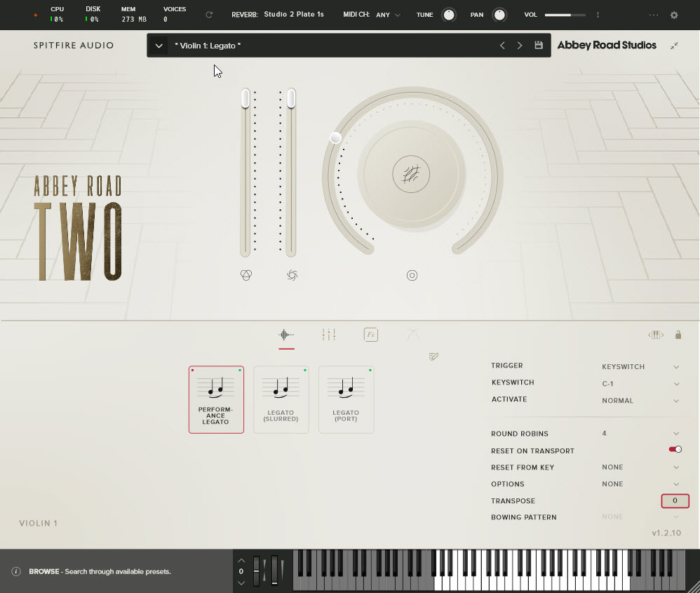Click the minimize view arrows icon

[674, 46]
